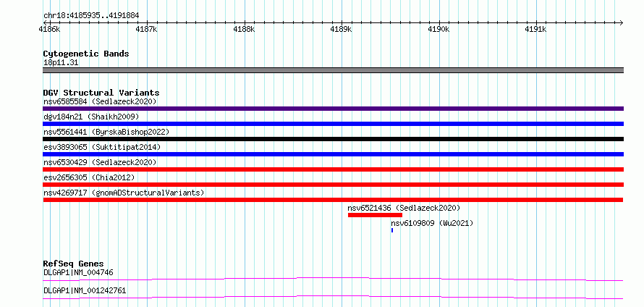Open the nsv5561441 (ByrskaBishop2022) variant label
The image size is (644, 307).
pos(106,132)
